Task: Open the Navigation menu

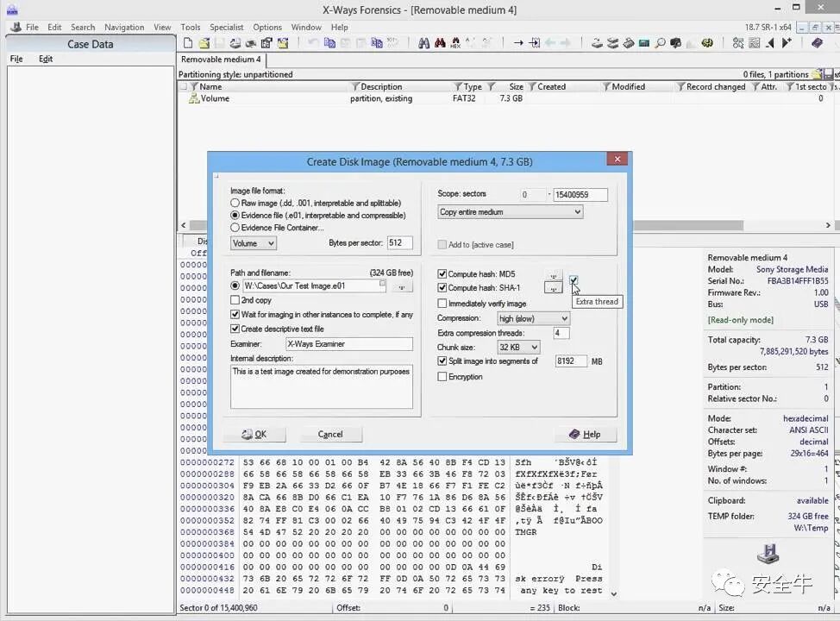Action: [x=124, y=28]
